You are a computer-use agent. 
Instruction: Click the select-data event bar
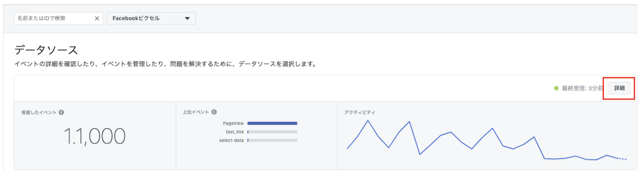click(272, 140)
